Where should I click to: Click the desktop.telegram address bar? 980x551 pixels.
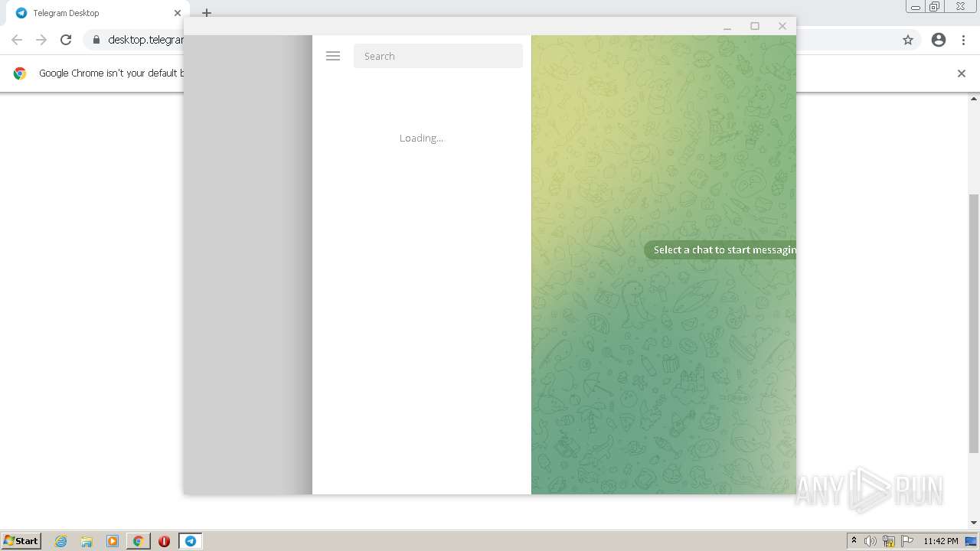(x=144, y=40)
